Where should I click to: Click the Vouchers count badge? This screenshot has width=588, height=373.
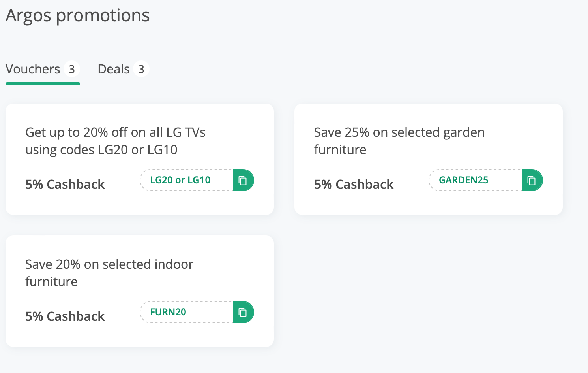point(72,69)
